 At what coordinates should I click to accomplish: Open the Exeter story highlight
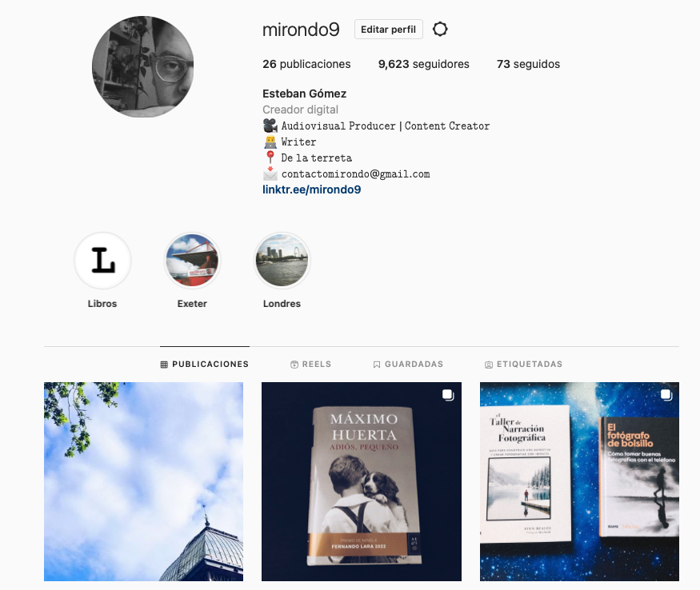click(192, 260)
